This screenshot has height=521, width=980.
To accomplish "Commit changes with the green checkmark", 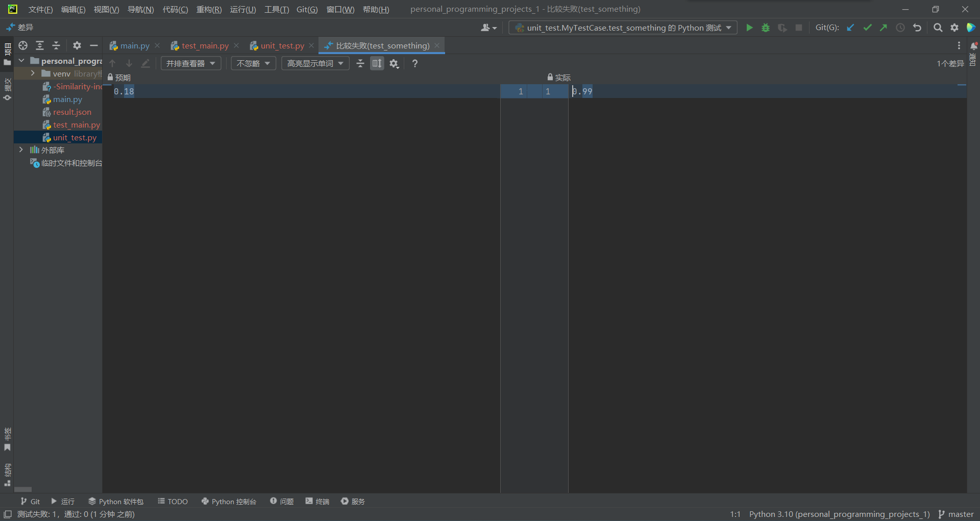I will 867,28.
